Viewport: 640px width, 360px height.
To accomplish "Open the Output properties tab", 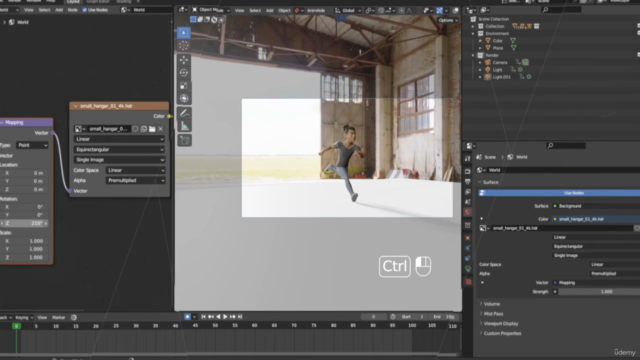I will pyautogui.click(x=468, y=182).
